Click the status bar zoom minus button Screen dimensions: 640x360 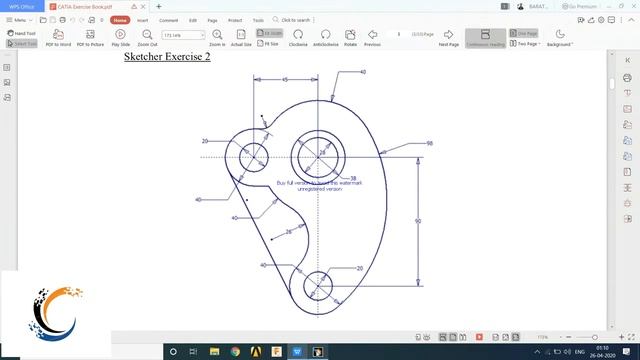[x=569, y=337]
